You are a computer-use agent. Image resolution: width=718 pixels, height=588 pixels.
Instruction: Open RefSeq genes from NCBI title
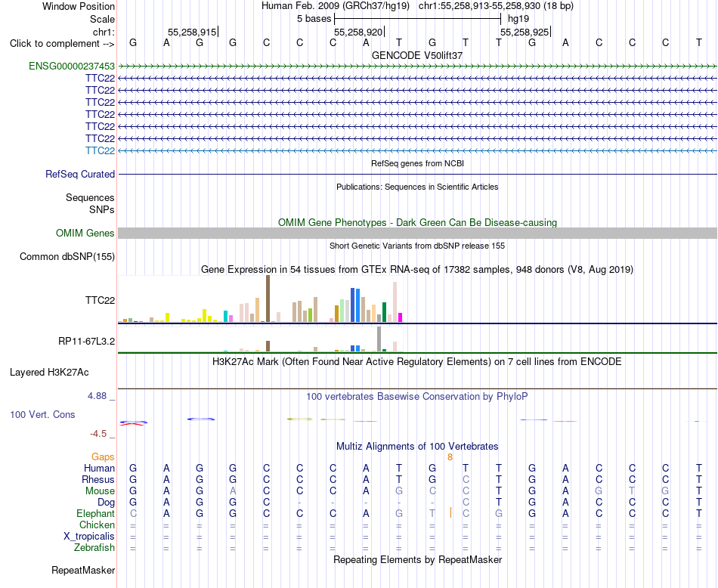(x=417, y=163)
